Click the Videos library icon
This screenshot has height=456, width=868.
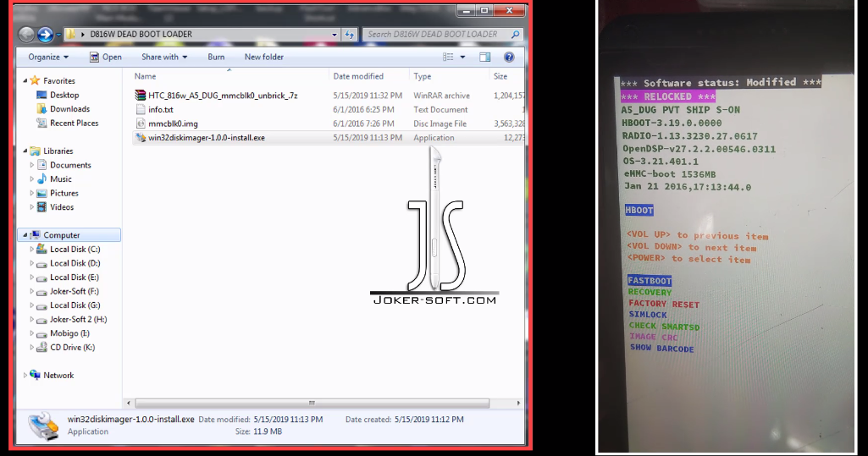pyautogui.click(x=41, y=207)
